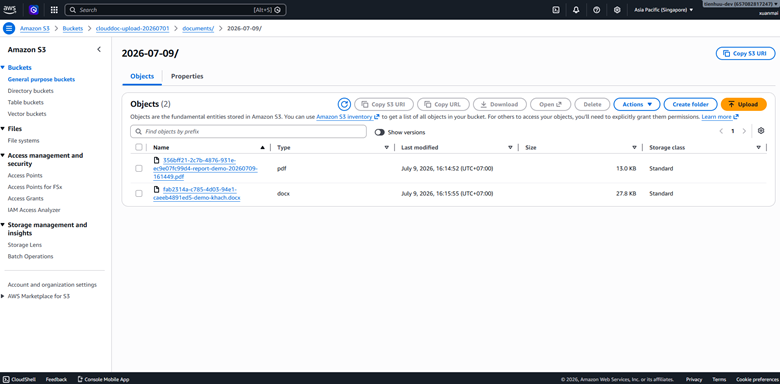Screen dimensions: 780x384
Task: Select the checkbox for the pdf report file
Action: (x=139, y=169)
